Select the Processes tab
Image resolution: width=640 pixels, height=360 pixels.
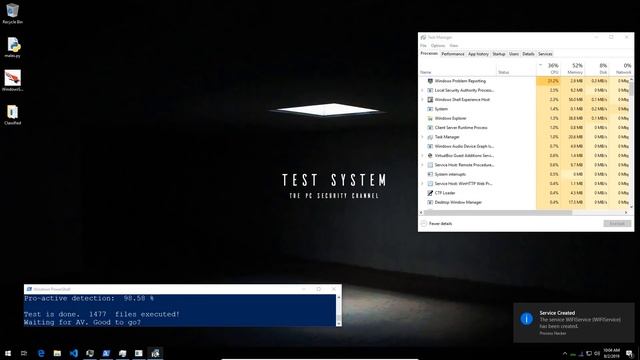[429, 53]
